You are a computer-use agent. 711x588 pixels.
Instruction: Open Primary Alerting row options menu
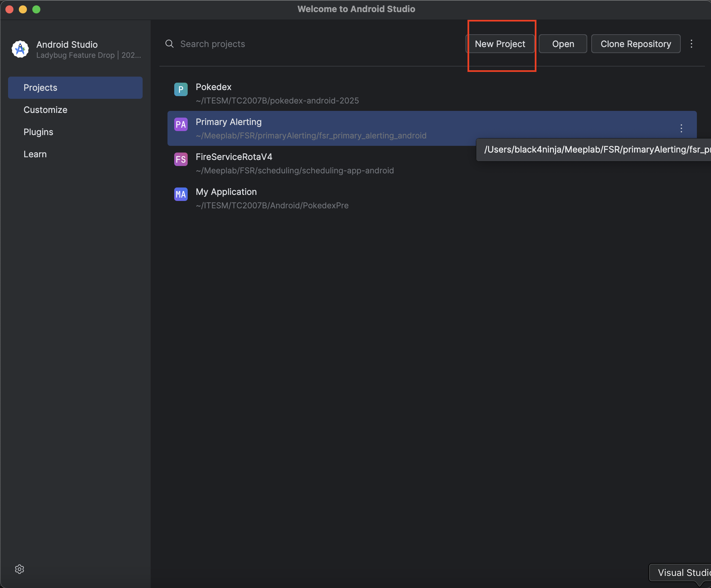pos(681,128)
